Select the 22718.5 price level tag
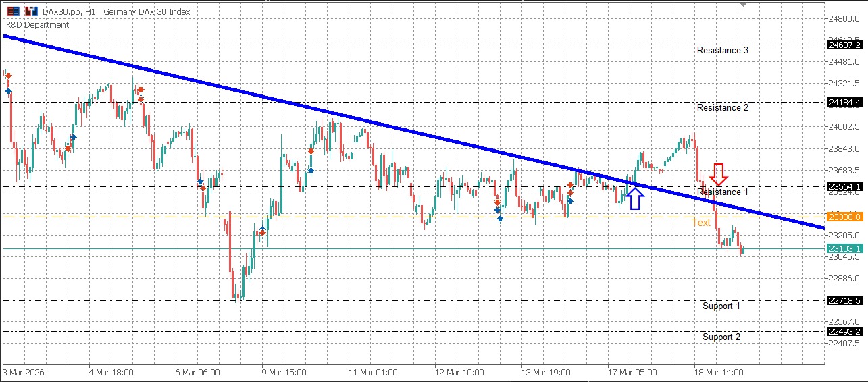Image resolution: width=868 pixels, height=382 pixels. pos(844,300)
